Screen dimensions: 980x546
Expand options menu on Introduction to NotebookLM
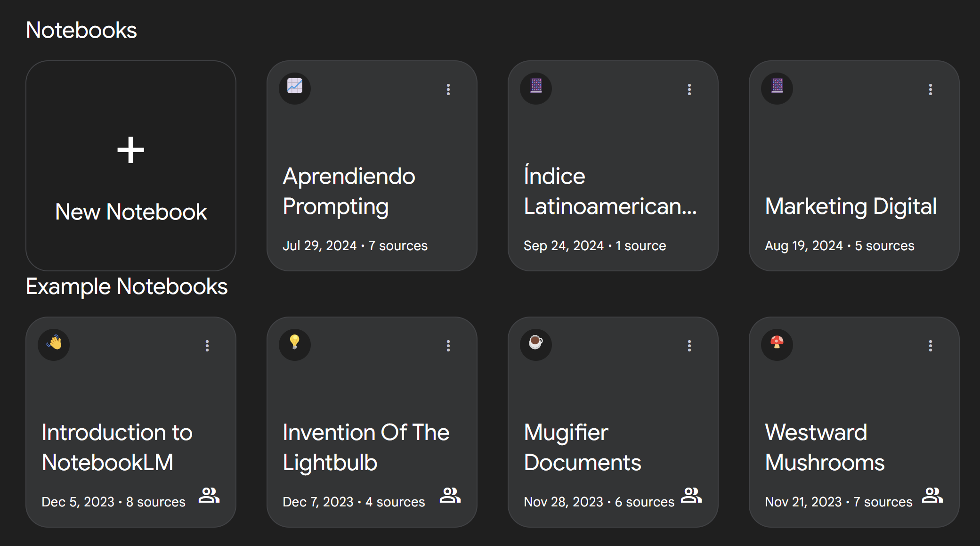click(x=207, y=346)
